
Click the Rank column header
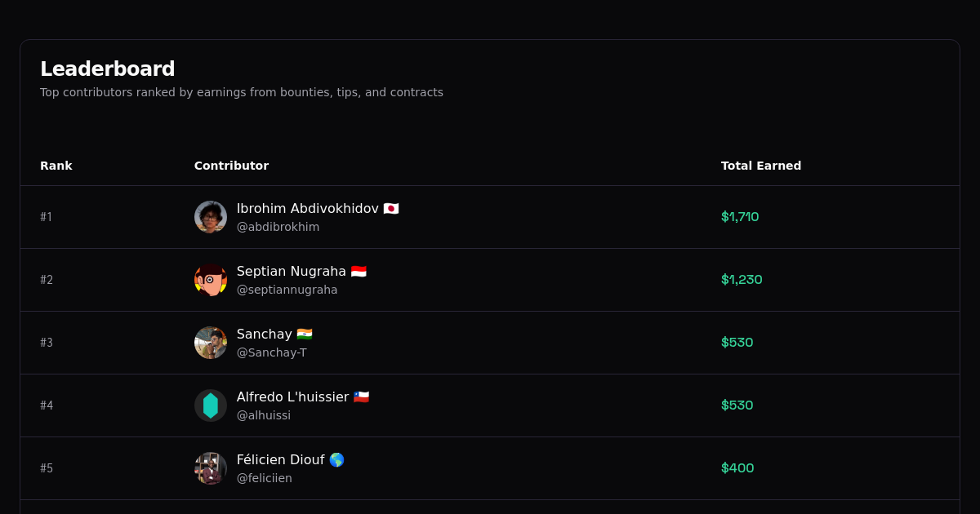point(56,166)
